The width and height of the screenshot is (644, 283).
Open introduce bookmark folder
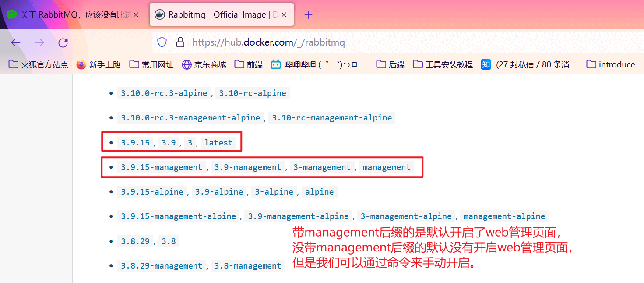610,64
